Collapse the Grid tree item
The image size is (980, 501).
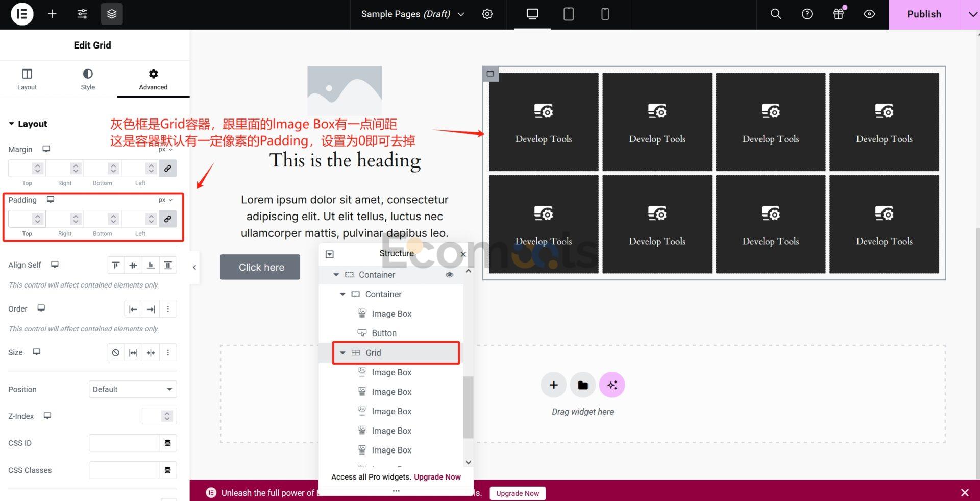pos(342,353)
